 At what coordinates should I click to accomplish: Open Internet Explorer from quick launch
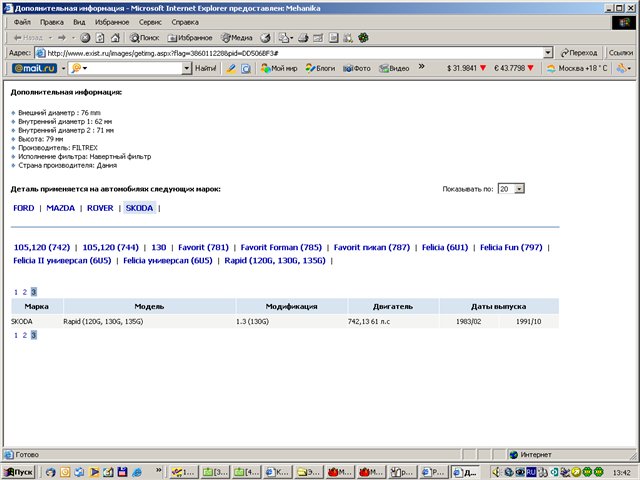pyautogui.click(x=137, y=472)
